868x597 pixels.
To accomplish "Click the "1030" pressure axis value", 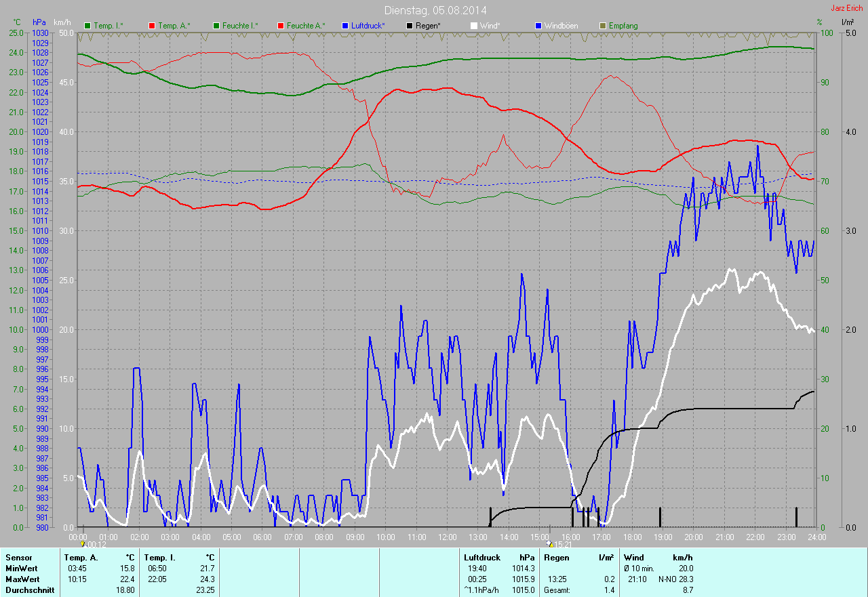I will (x=40, y=33).
